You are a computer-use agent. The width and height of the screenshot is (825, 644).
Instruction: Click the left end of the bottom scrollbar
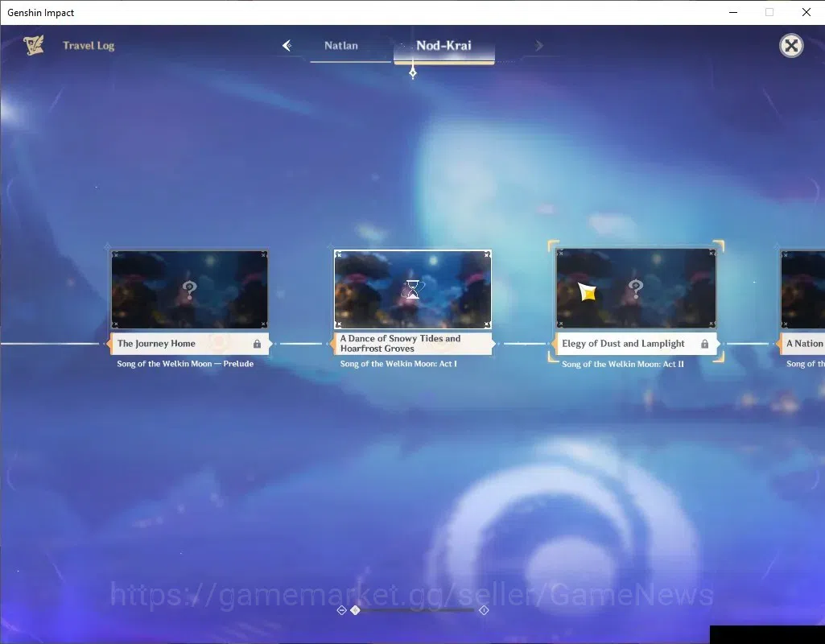[x=341, y=610]
